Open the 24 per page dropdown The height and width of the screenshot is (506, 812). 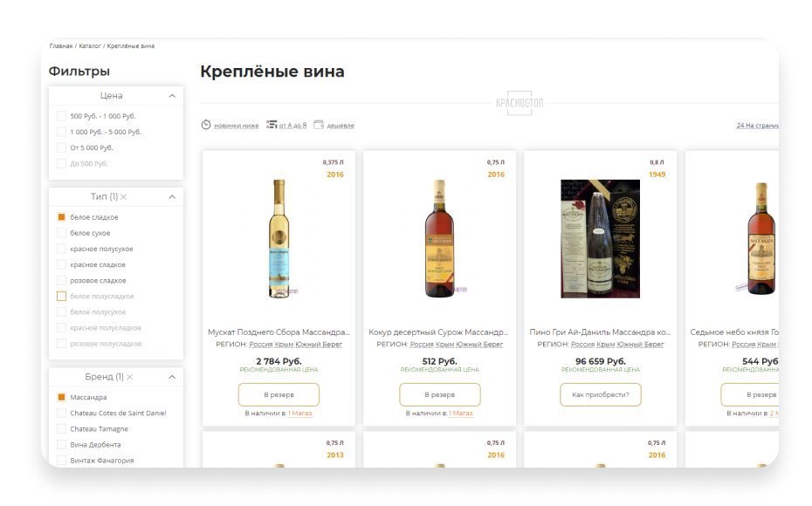(x=756, y=126)
